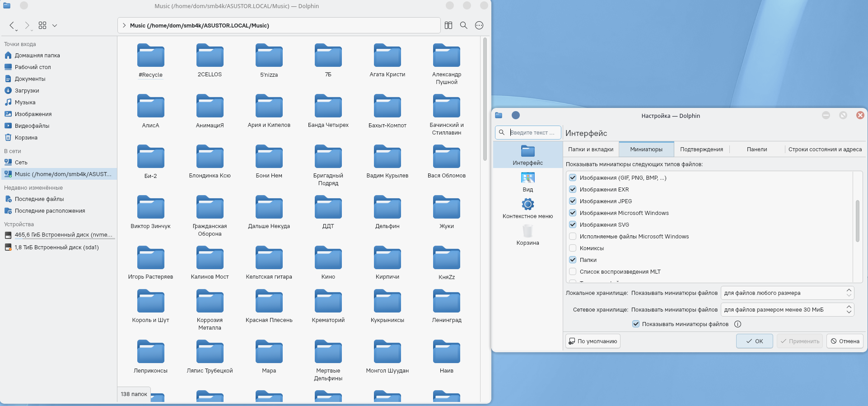Expand the view mode dropdown arrow
This screenshot has height=406, width=868.
[55, 25]
